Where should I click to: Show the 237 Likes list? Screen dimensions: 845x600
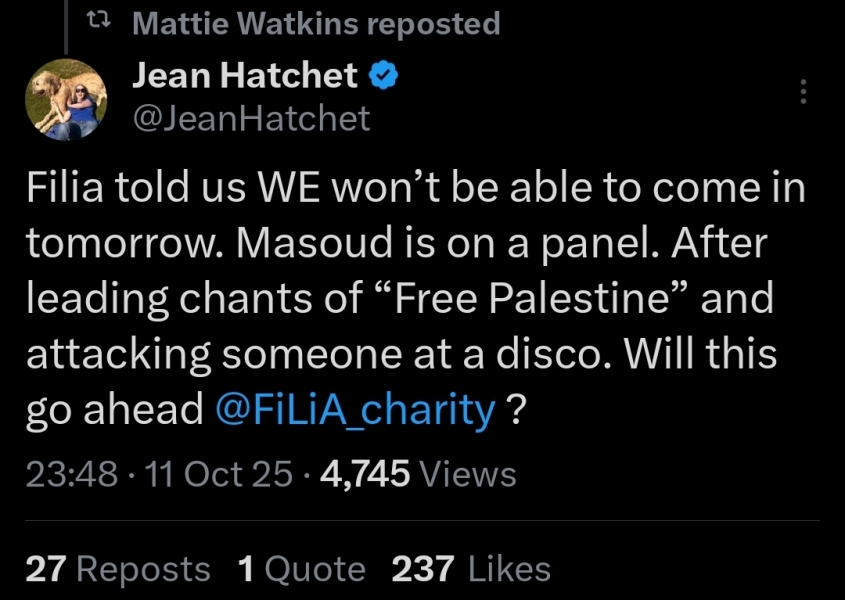471,569
